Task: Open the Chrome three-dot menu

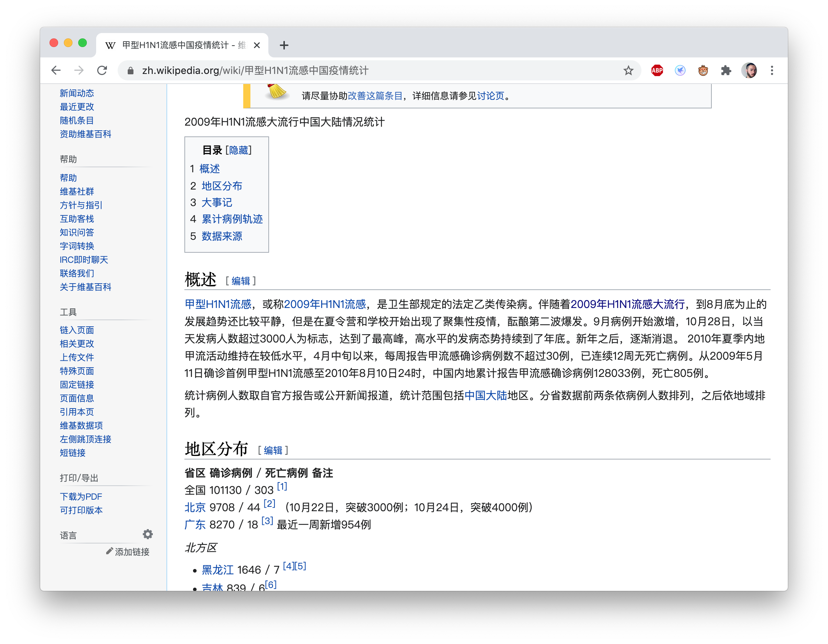Action: tap(772, 71)
